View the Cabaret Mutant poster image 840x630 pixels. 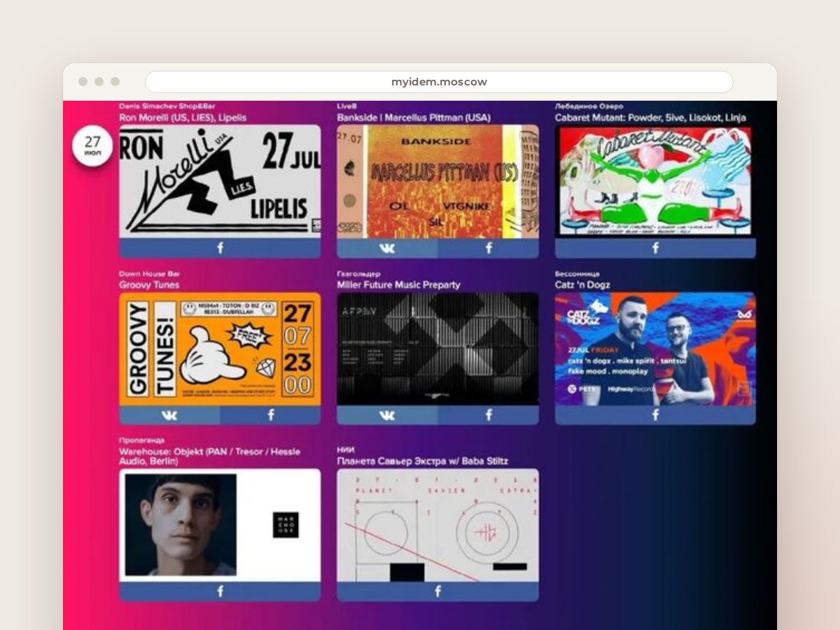click(x=655, y=181)
